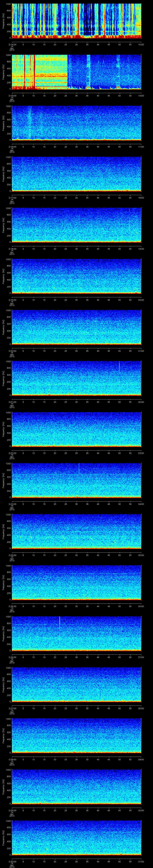Click the 2:29:00 start time label
This screenshot has width=153, height=868.
tap(12, 810)
